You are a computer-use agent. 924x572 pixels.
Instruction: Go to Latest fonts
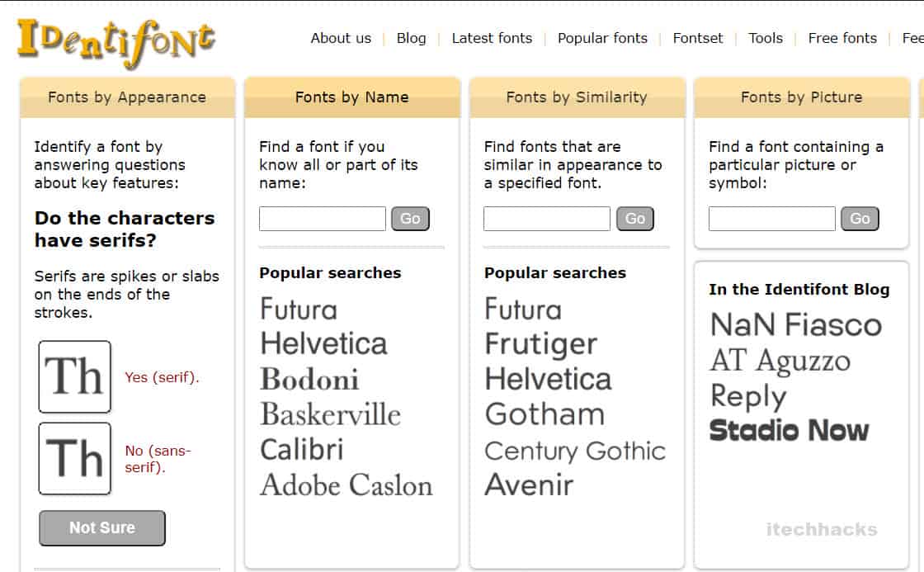point(492,38)
